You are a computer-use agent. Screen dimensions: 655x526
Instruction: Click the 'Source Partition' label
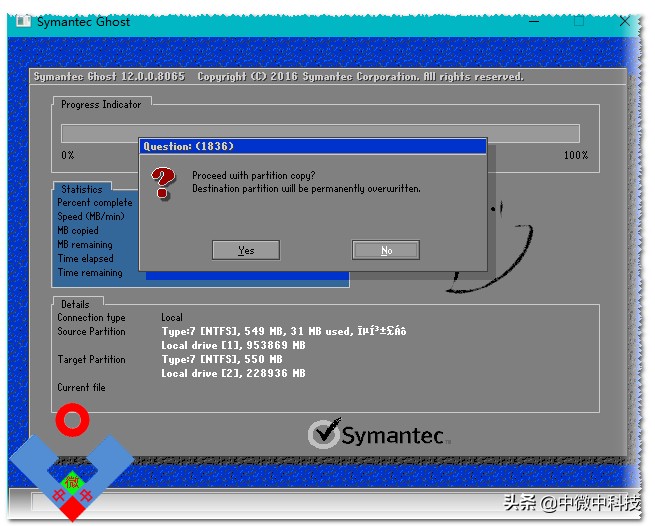pyautogui.click(x=91, y=331)
